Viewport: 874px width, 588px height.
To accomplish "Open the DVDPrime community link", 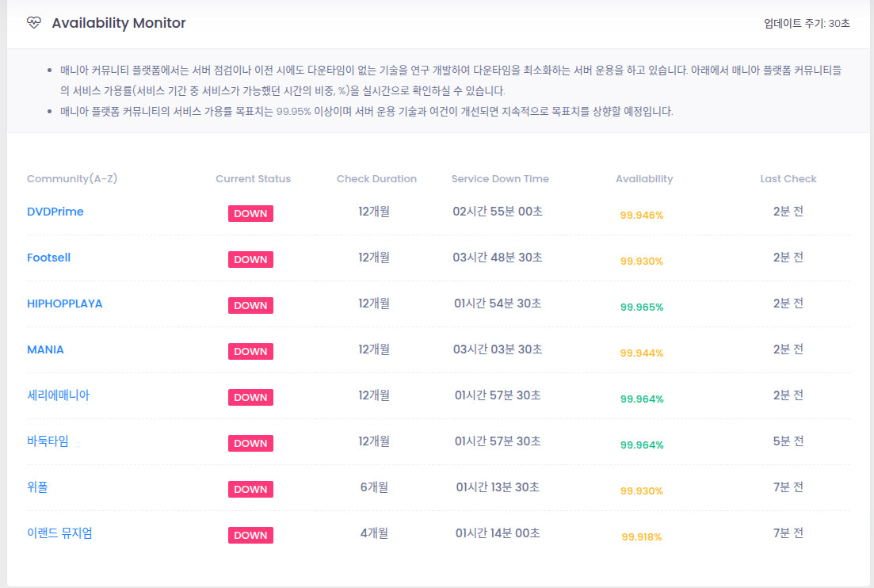I will pos(55,212).
